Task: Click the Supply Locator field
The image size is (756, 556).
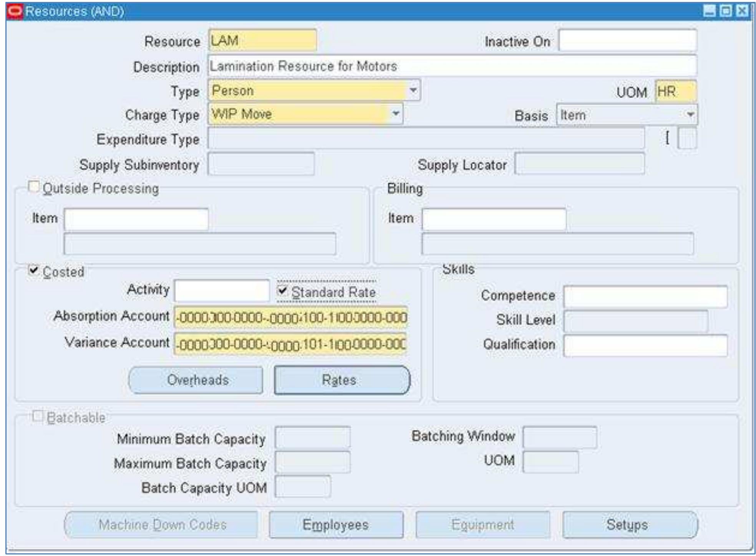Action: (580, 164)
